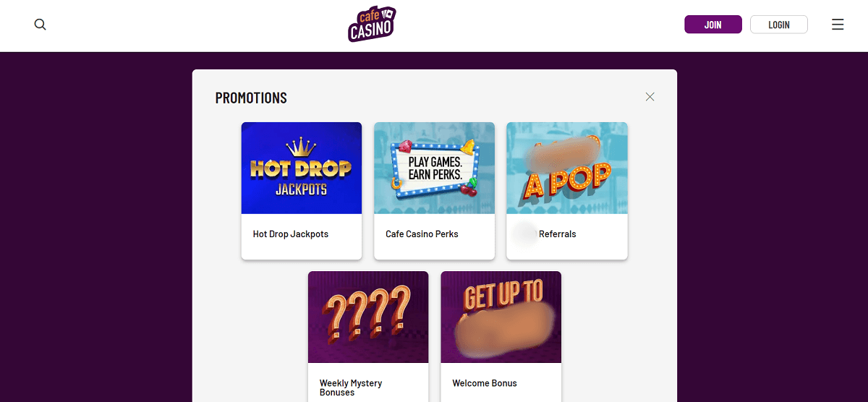Select the Cafe Casino Perks label
868x402 pixels.
point(422,234)
